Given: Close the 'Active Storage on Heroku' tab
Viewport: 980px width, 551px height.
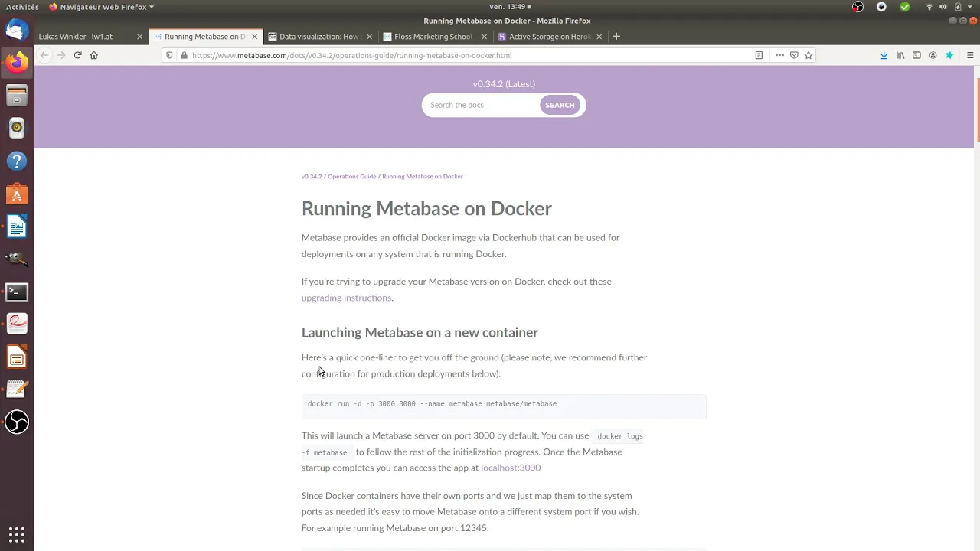Looking at the screenshot, I should [599, 37].
